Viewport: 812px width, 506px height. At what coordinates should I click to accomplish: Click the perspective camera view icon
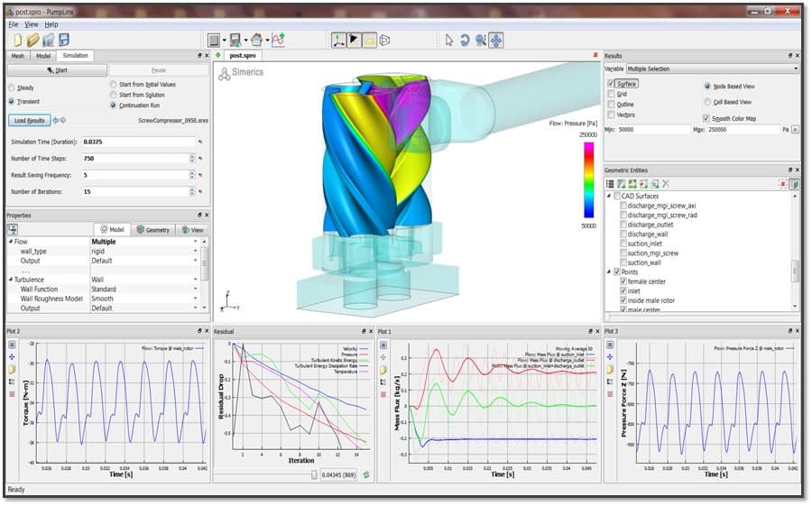click(x=384, y=40)
